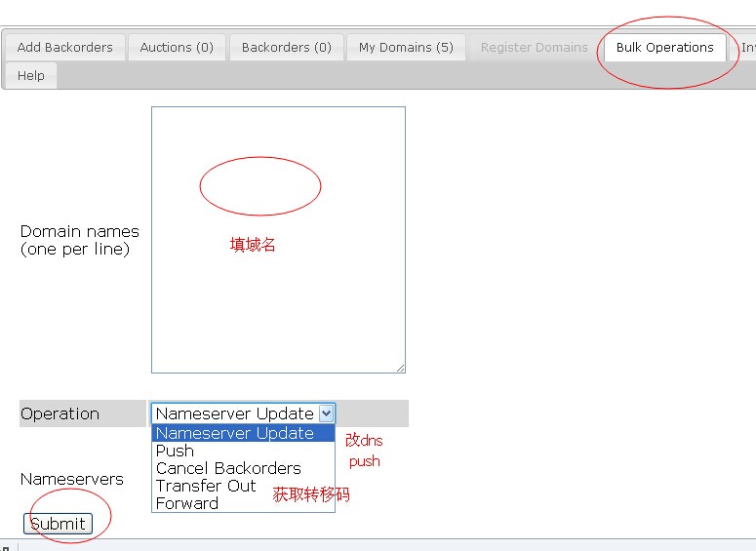Open the partially visible tab after Bulk Operations

coord(746,47)
